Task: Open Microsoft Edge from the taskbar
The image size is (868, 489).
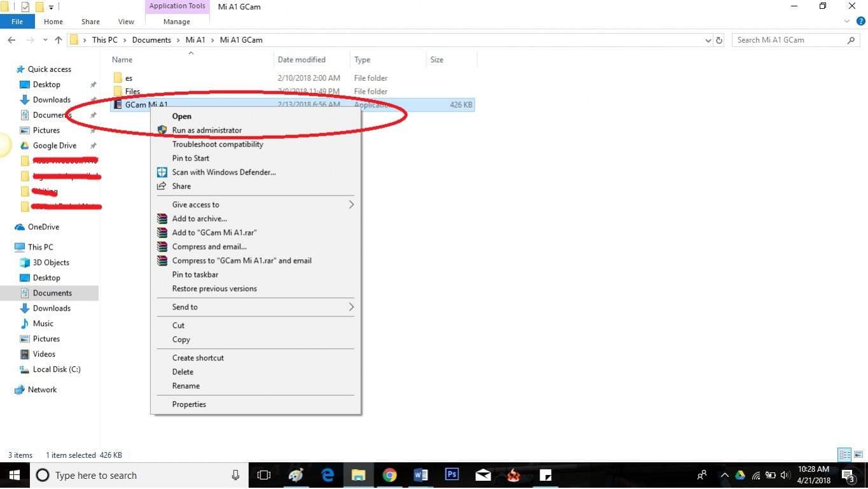Action: tap(328, 475)
